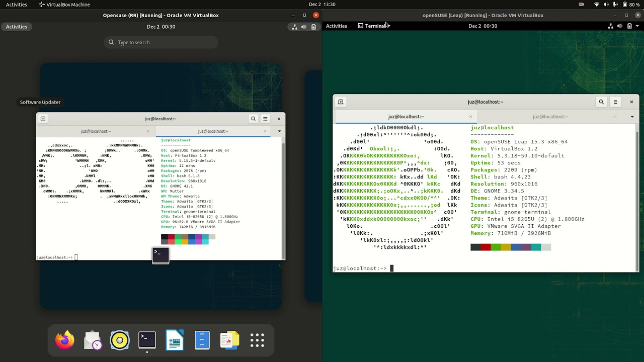Click Activities in the Leap VM

point(337,26)
